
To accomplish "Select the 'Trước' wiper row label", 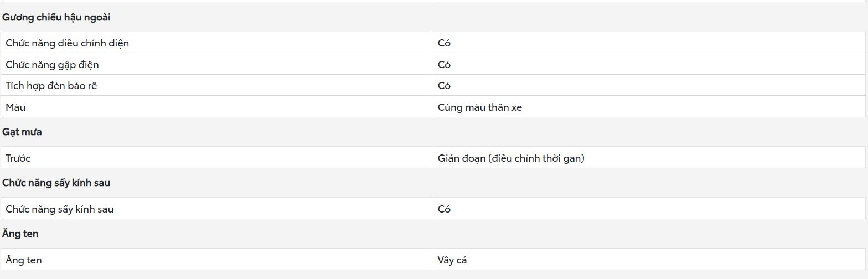I will [18, 158].
